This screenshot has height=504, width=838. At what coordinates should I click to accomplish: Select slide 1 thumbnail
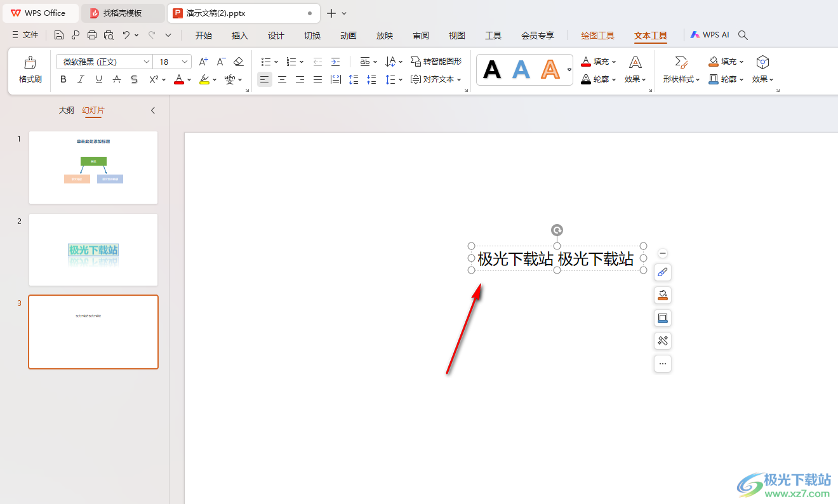pyautogui.click(x=93, y=168)
